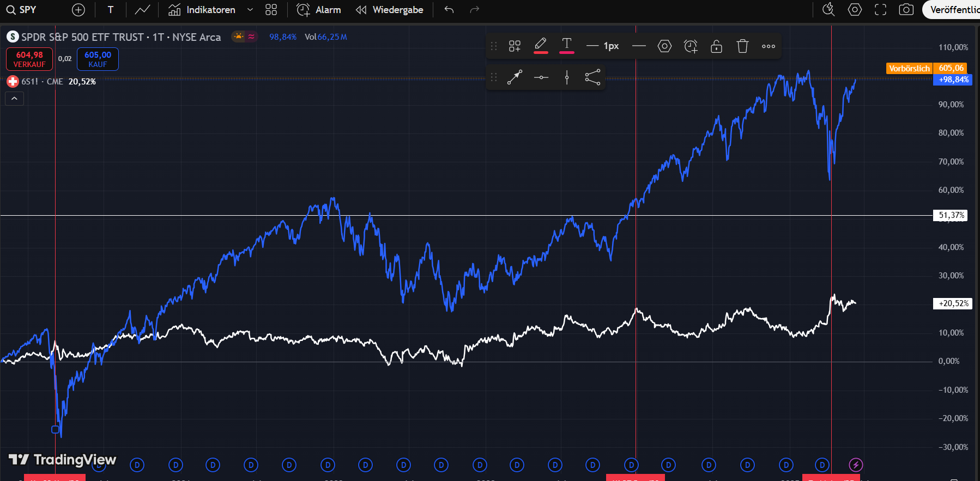The width and height of the screenshot is (980, 481).
Task: Create an Alarm
Action: coord(319,10)
